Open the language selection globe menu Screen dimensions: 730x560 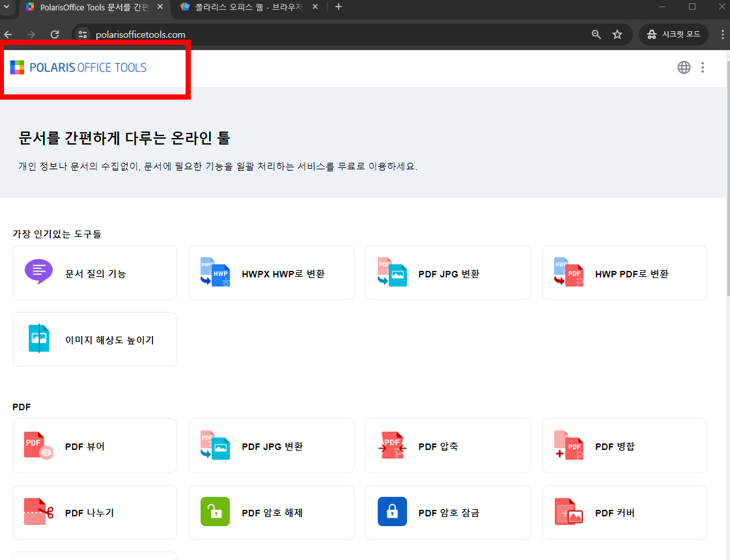(684, 67)
